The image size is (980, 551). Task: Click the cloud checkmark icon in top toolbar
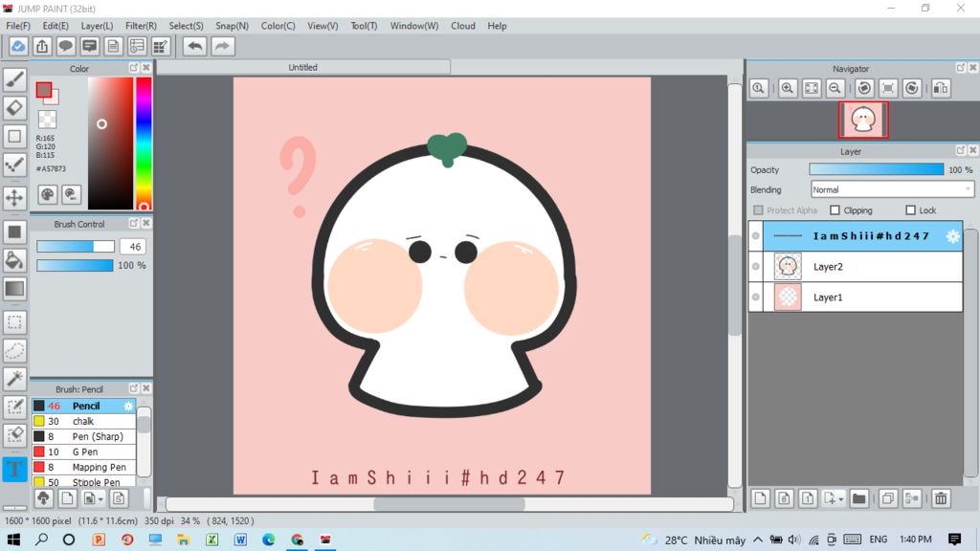18,46
